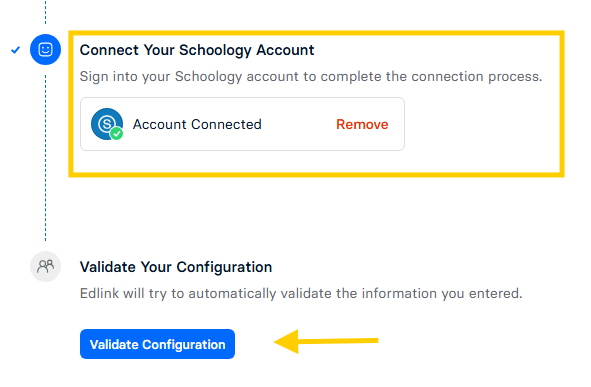Click the blue smiley face step icon
Screen dimensions: 591x387
(x=45, y=49)
